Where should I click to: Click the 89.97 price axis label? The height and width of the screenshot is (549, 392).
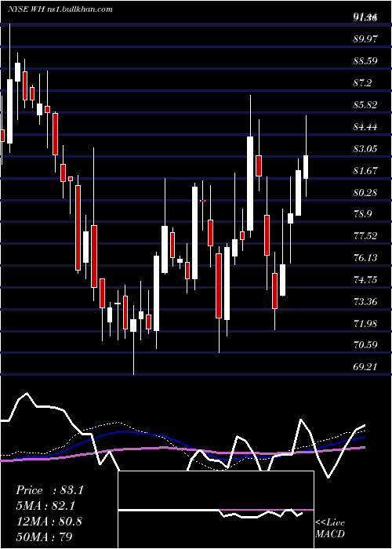click(x=365, y=39)
